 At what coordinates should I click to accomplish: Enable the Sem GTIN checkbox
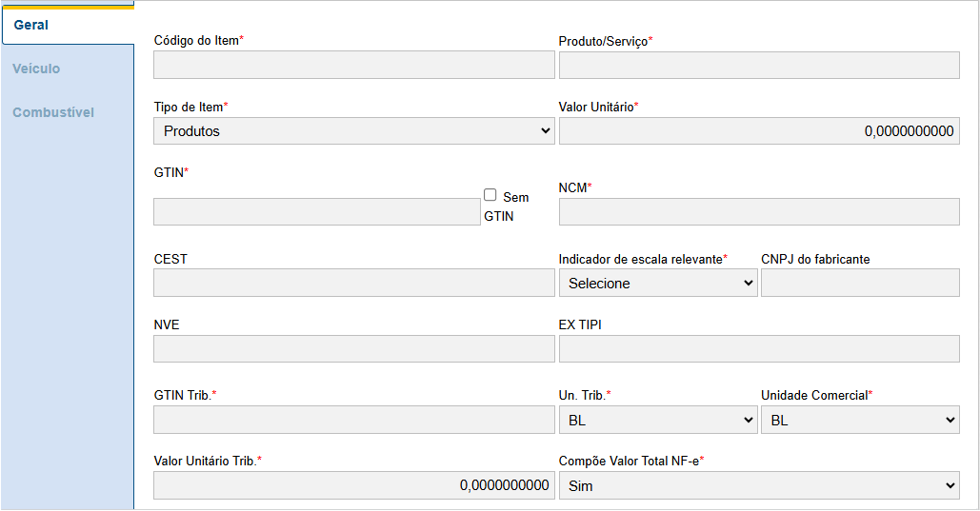pyautogui.click(x=490, y=195)
